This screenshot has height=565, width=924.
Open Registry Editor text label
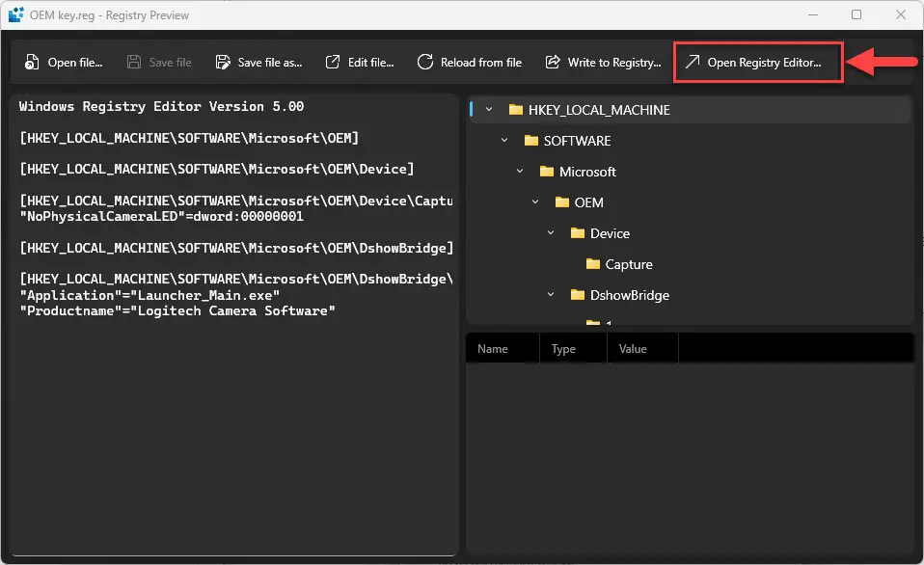[764, 63]
